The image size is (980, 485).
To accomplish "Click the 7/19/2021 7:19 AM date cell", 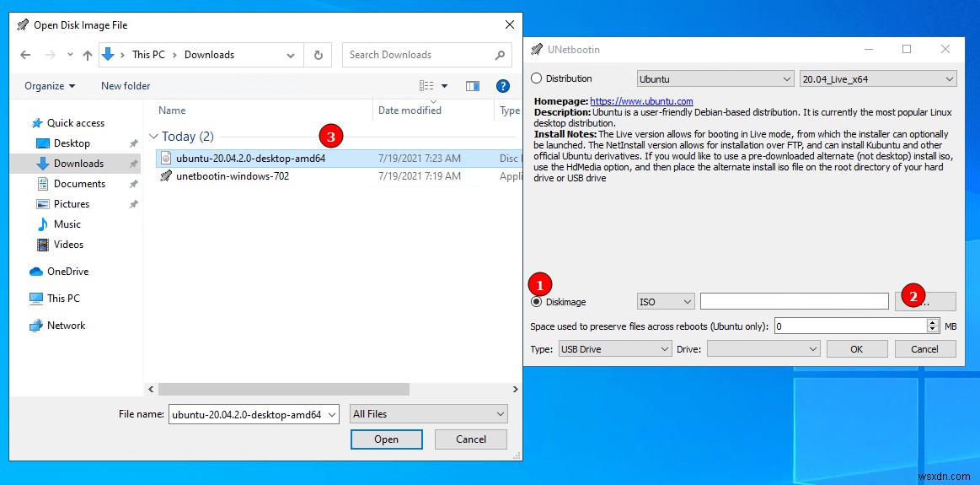I will click(x=420, y=176).
